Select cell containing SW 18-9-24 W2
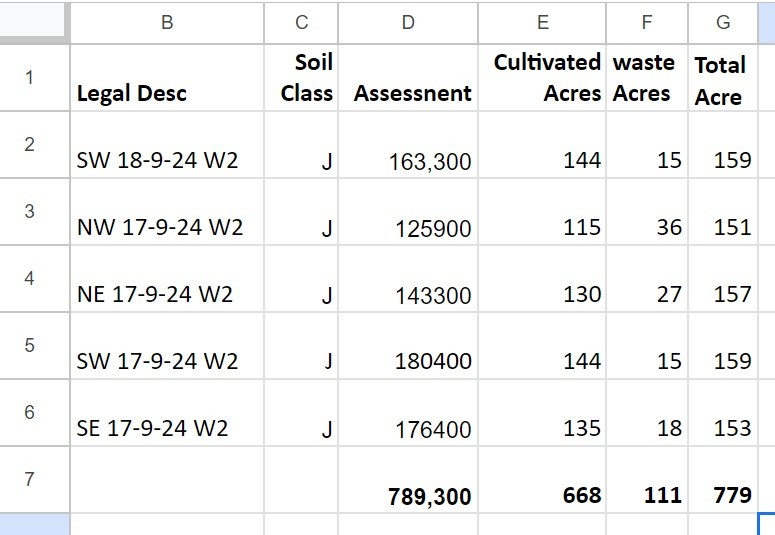The image size is (775, 535). pos(167,144)
